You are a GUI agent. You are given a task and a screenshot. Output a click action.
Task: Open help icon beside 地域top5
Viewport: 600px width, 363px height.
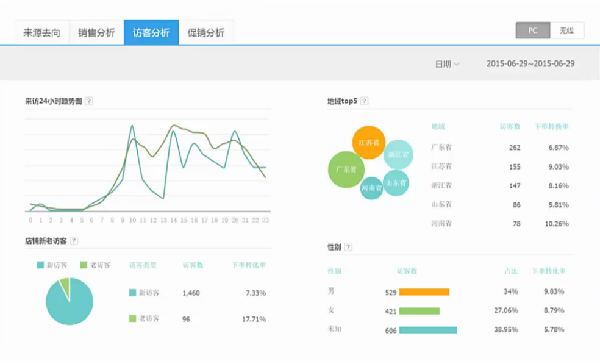364,101
